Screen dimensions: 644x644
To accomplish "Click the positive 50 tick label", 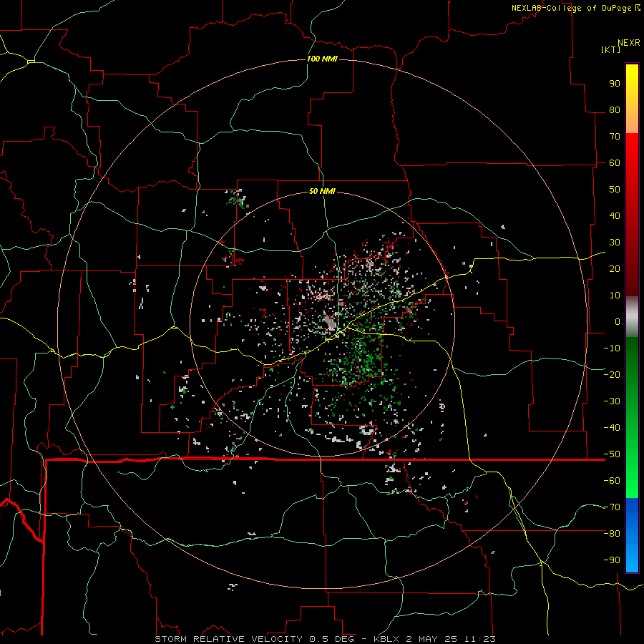I will [615, 190].
